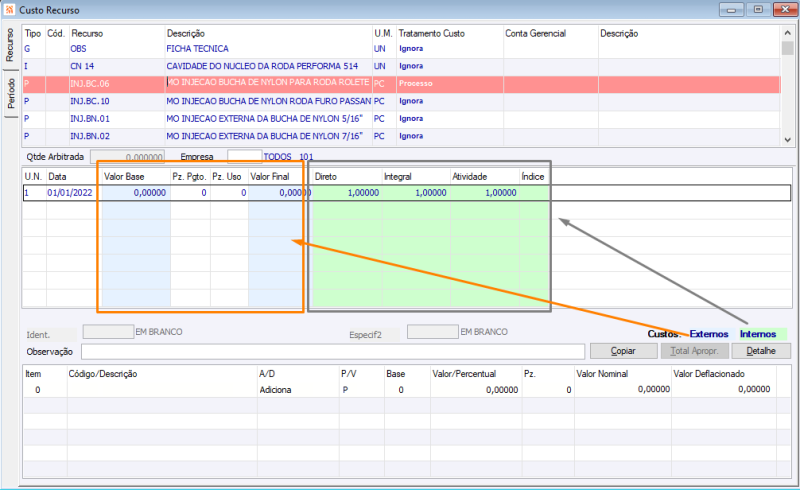
Task: Click the Custo Recurso app icon in title bar
Action: click(x=9, y=10)
